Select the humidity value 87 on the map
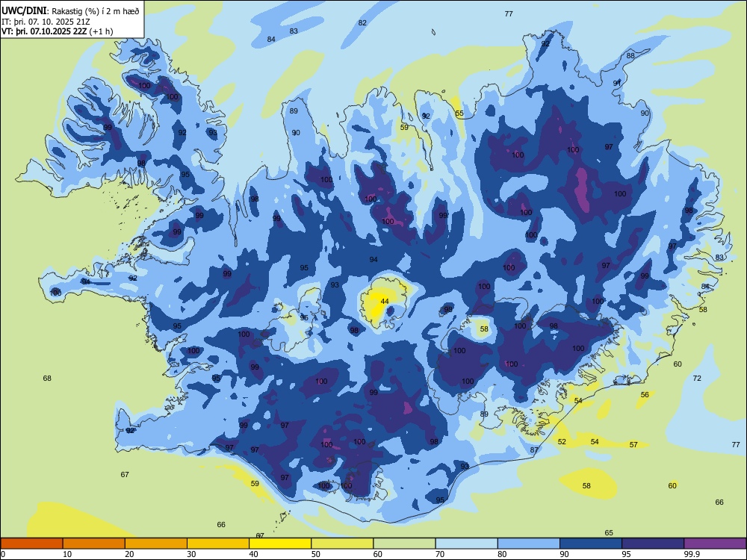This screenshot has width=747, height=560. pos(534,450)
